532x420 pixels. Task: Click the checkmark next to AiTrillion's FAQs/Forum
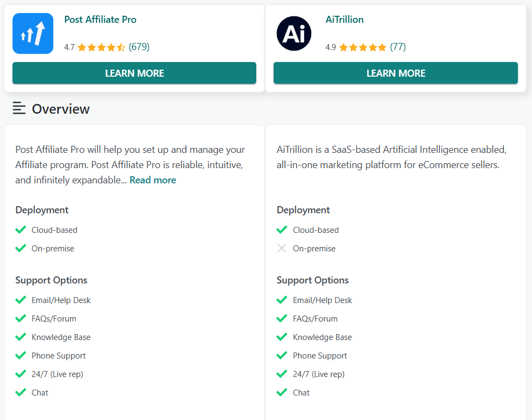click(282, 318)
